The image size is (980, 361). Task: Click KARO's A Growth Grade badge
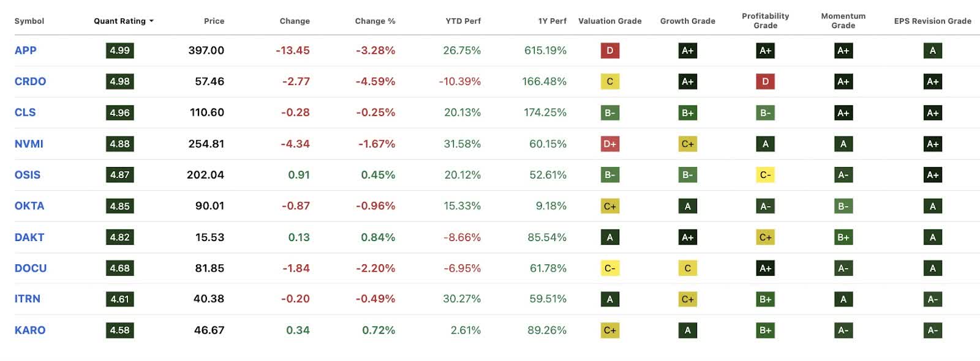point(688,330)
